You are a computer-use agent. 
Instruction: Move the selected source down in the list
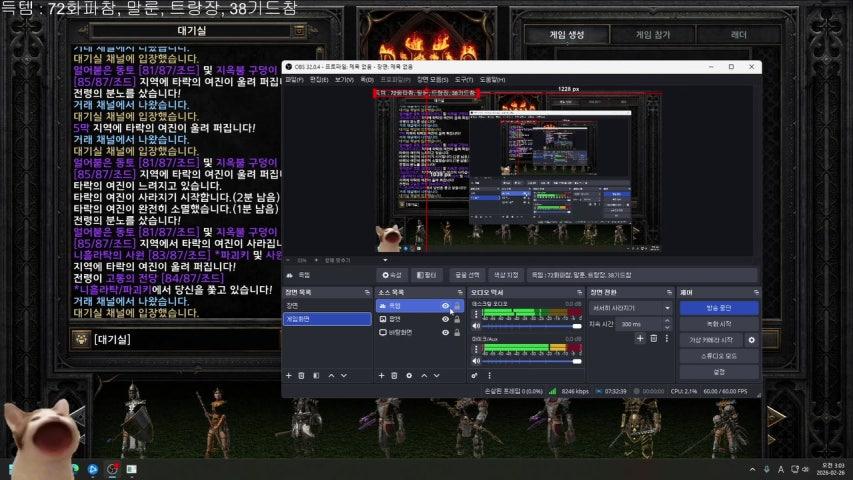[437, 376]
